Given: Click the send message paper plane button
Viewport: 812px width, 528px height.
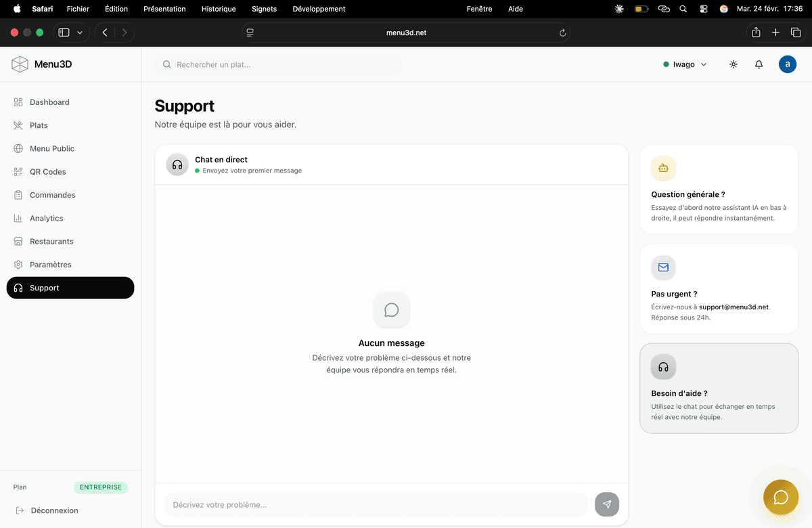Looking at the screenshot, I should point(606,504).
